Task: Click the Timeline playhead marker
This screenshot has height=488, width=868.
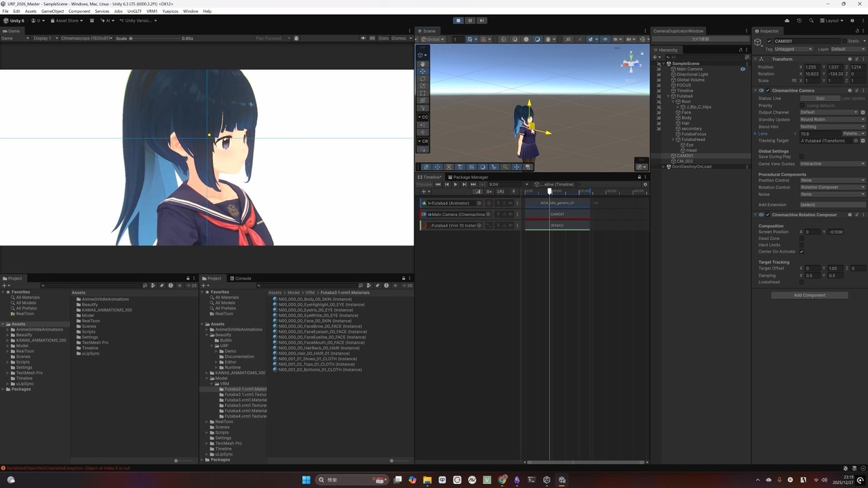Action: click(x=549, y=191)
